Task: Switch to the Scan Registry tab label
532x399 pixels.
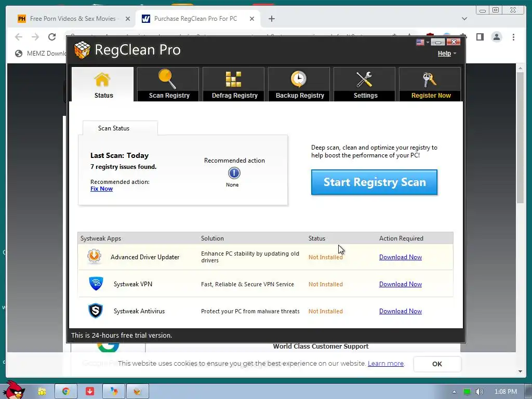Action: point(169,96)
